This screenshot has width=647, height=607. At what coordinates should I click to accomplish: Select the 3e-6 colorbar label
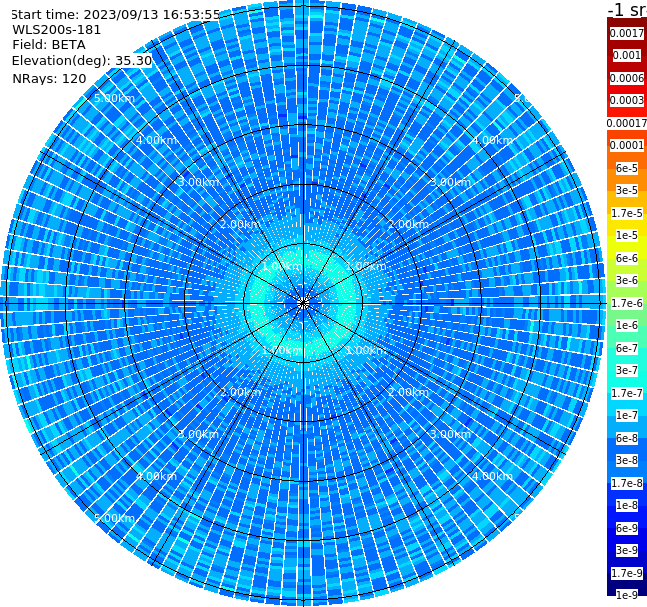[627, 280]
